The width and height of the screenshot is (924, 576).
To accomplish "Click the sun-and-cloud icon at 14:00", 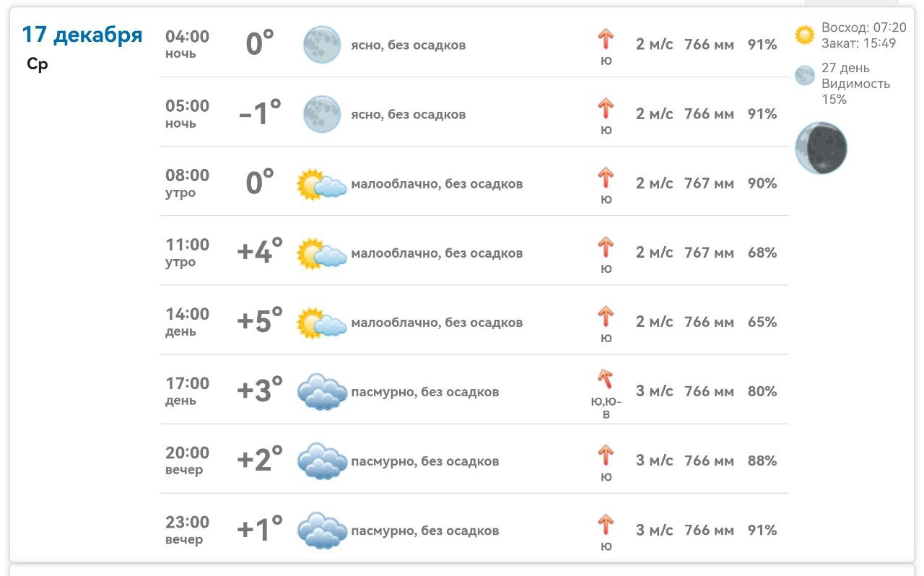I will click(321, 323).
